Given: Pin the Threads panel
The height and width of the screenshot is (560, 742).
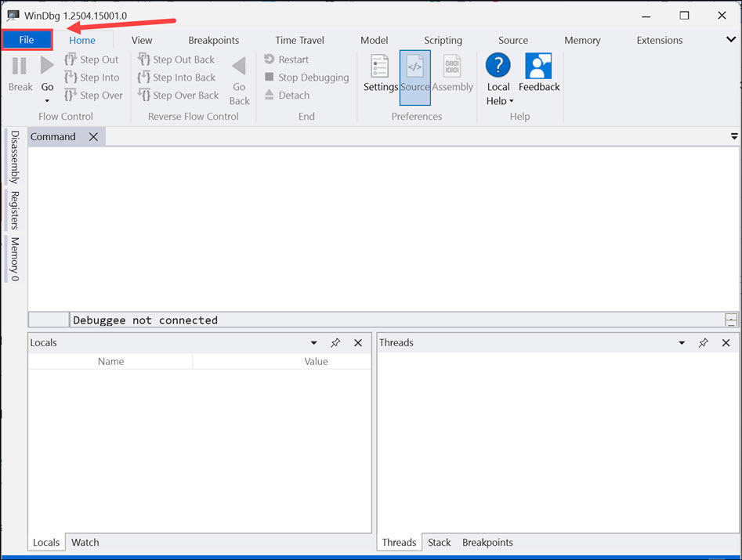Looking at the screenshot, I should click(703, 343).
